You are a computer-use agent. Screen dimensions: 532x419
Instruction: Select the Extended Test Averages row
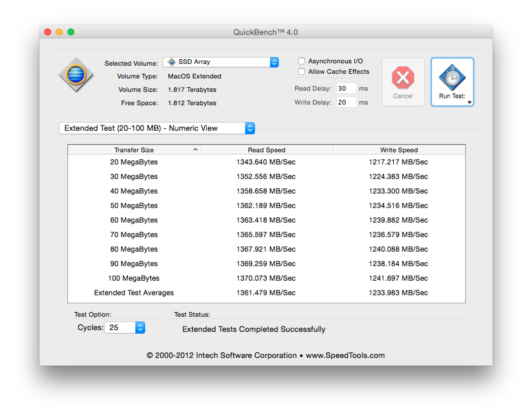[267, 293]
